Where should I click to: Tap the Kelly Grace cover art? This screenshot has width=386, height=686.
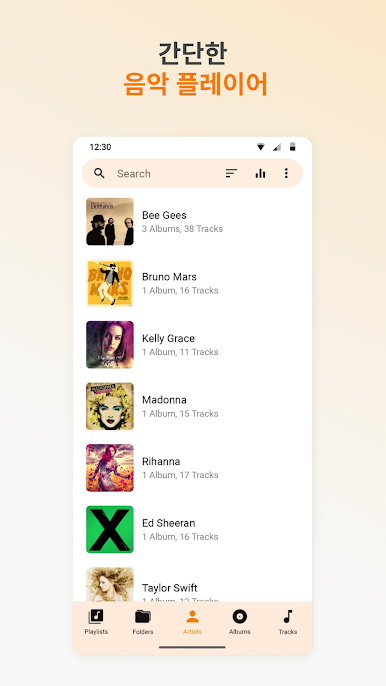click(x=110, y=345)
